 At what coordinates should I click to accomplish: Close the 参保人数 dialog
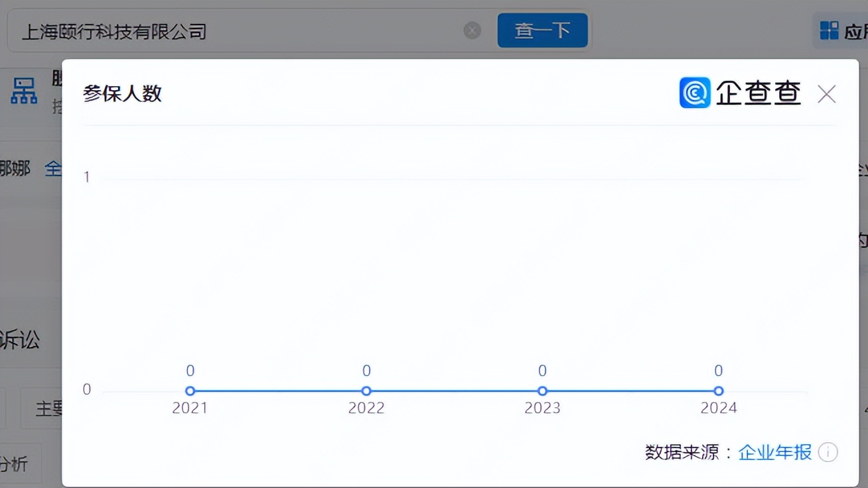click(x=826, y=94)
